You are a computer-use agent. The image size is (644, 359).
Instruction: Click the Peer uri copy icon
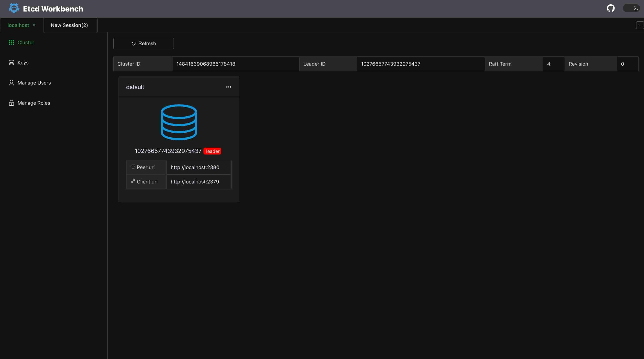133,167
